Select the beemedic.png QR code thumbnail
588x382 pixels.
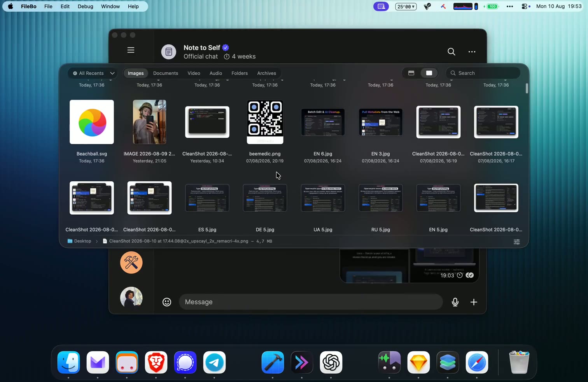tap(265, 122)
